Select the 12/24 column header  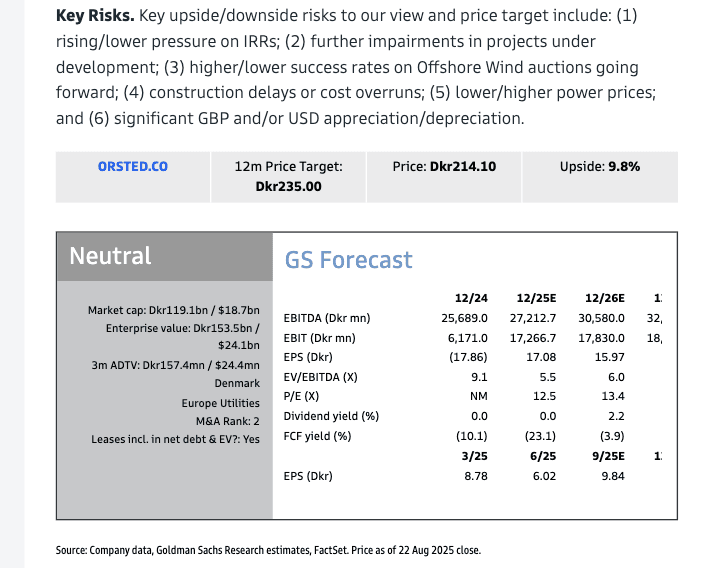click(x=471, y=298)
